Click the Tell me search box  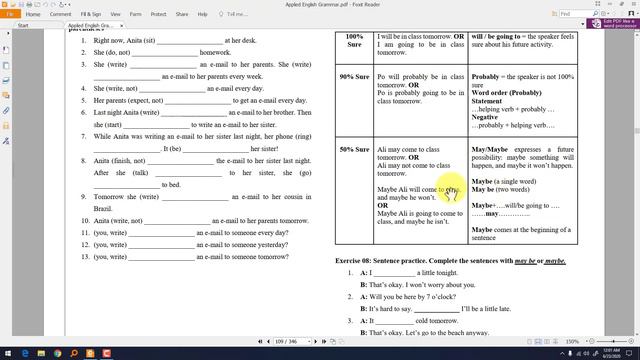click(x=233, y=14)
